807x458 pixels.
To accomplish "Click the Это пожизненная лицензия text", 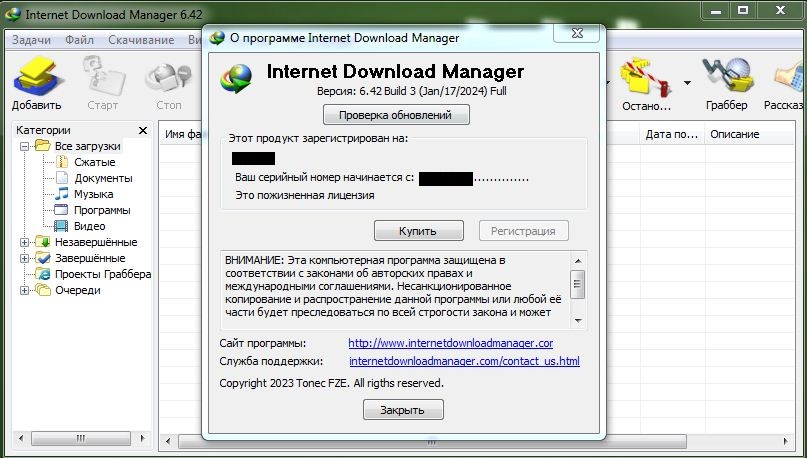I will tap(305, 195).
